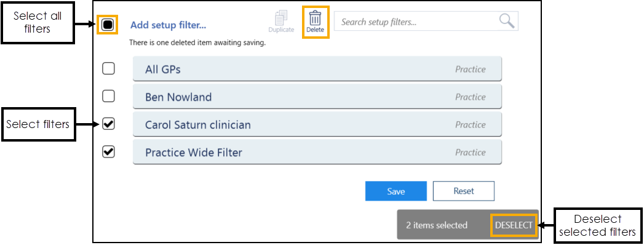Toggle the select all filters checkbox
The height and width of the screenshot is (245, 644).
point(108,25)
